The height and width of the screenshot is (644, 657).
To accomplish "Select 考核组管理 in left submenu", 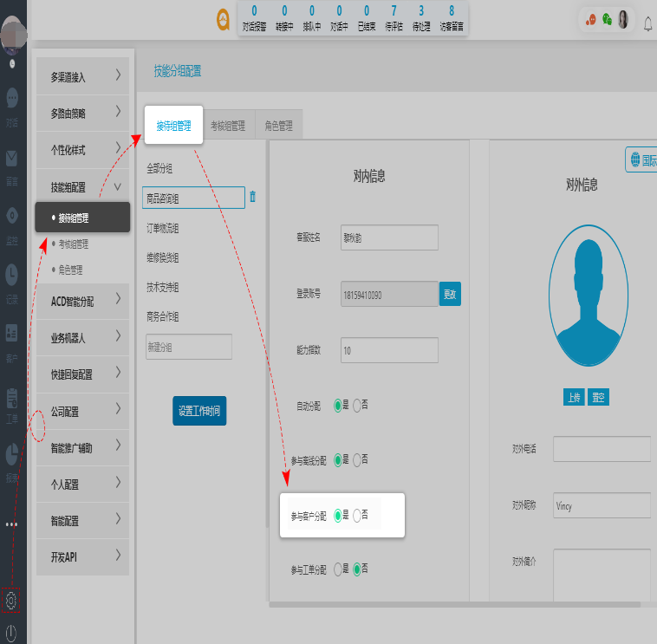I will click(x=74, y=244).
